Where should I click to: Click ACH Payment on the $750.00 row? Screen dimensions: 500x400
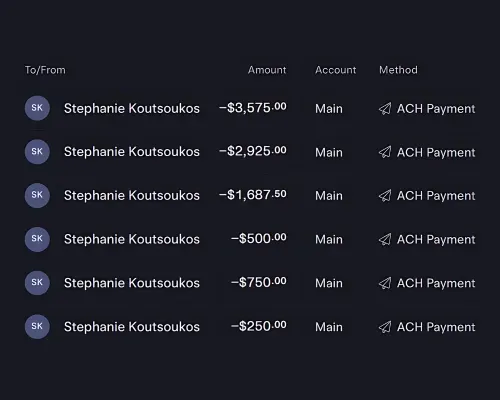(x=436, y=283)
